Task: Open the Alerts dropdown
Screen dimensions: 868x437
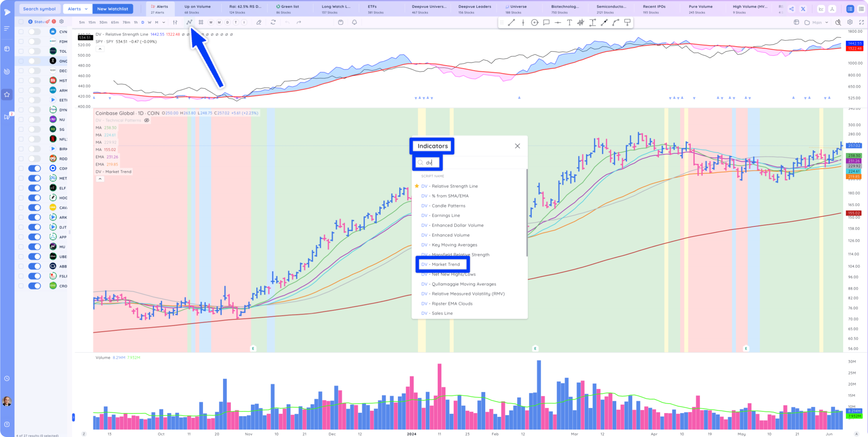Action: click(78, 9)
